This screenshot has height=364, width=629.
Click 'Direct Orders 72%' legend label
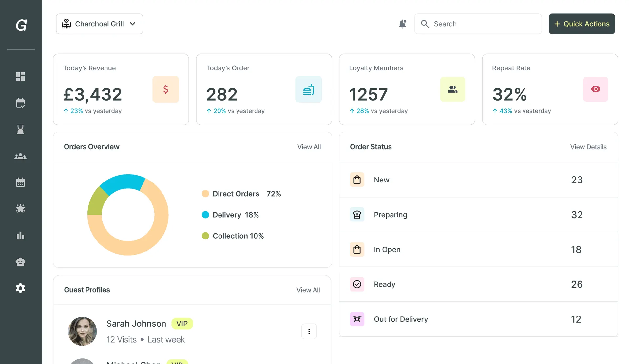pyautogui.click(x=247, y=194)
